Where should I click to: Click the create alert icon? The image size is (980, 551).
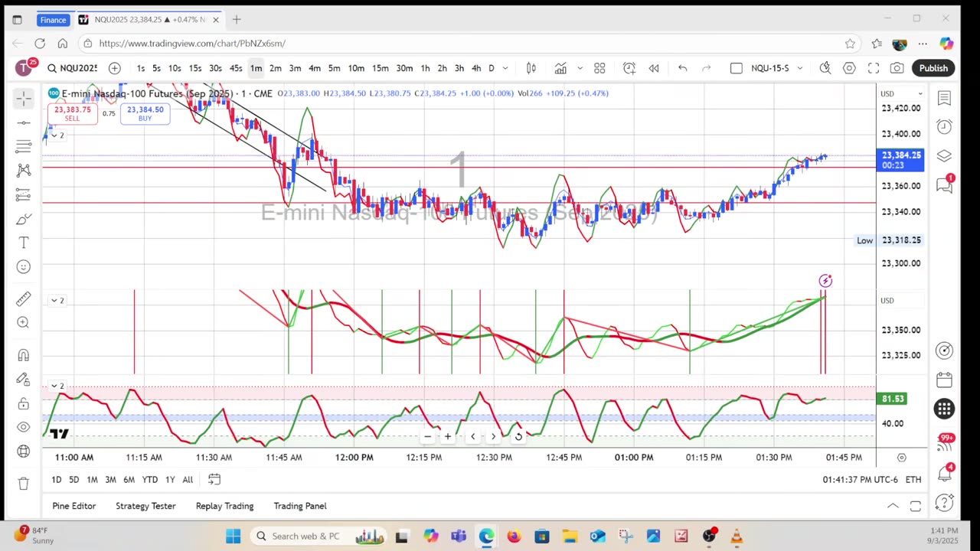point(629,68)
